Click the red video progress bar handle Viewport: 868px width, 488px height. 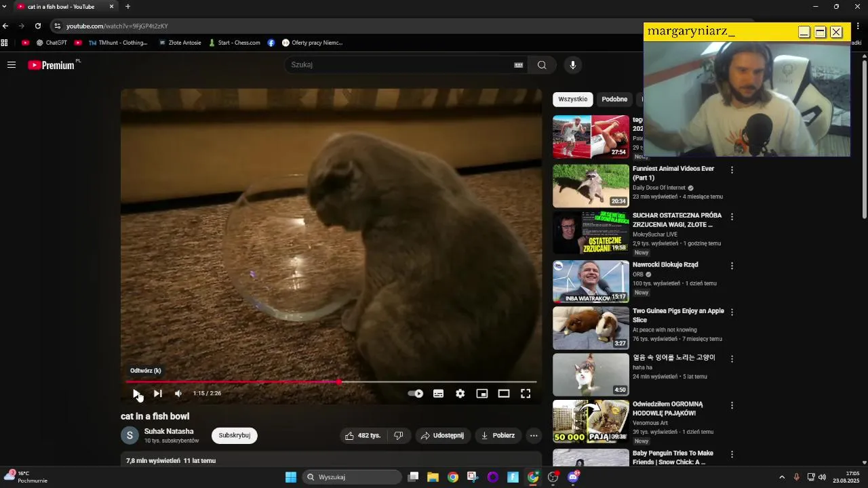pyautogui.click(x=339, y=382)
